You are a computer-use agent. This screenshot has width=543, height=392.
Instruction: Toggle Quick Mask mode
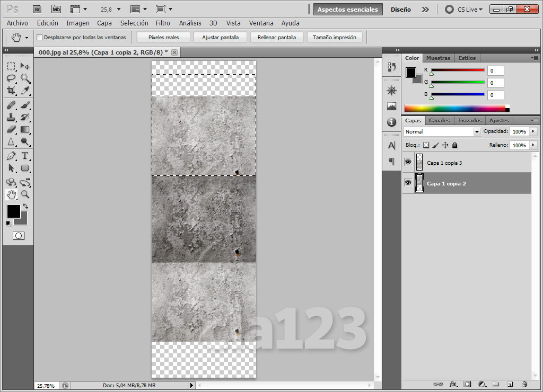tap(19, 236)
